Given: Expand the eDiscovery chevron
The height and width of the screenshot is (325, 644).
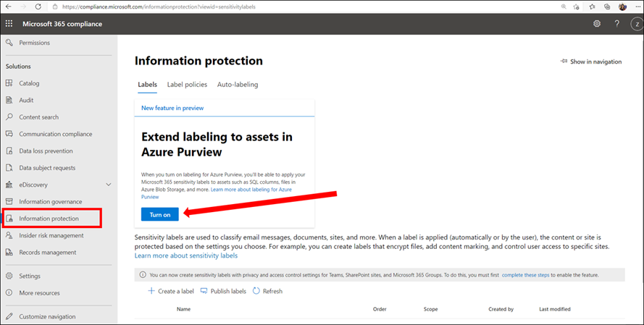Looking at the screenshot, I should coord(109,185).
